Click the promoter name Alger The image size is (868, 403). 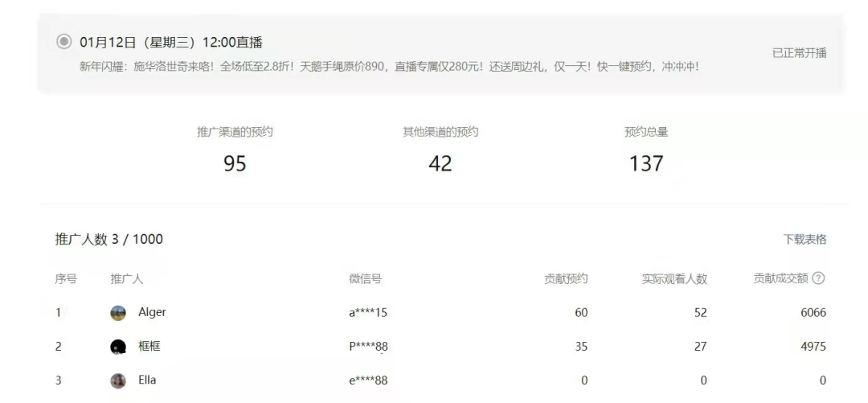[152, 312]
